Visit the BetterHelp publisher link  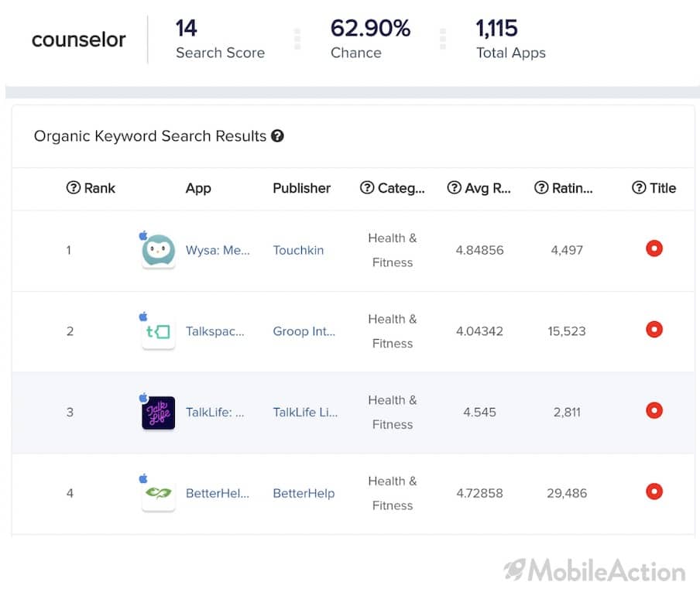304,494
